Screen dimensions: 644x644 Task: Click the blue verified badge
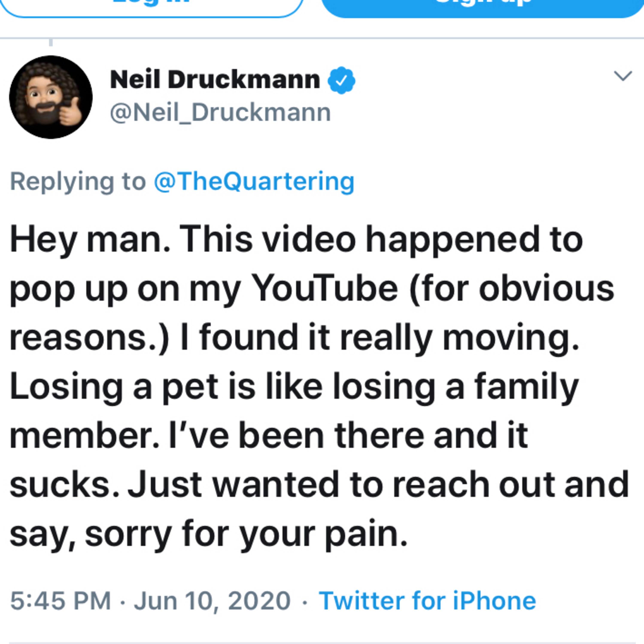(341, 80)
